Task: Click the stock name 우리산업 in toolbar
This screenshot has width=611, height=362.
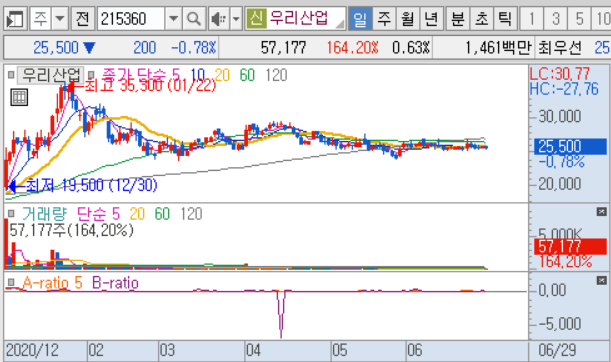Action: coord(299,18)
